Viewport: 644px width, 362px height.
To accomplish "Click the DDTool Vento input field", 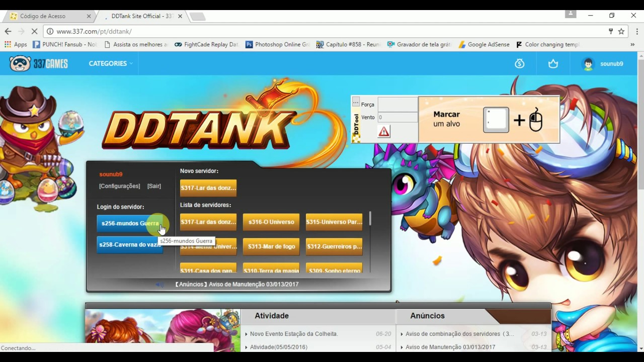I will click(397, 117).
